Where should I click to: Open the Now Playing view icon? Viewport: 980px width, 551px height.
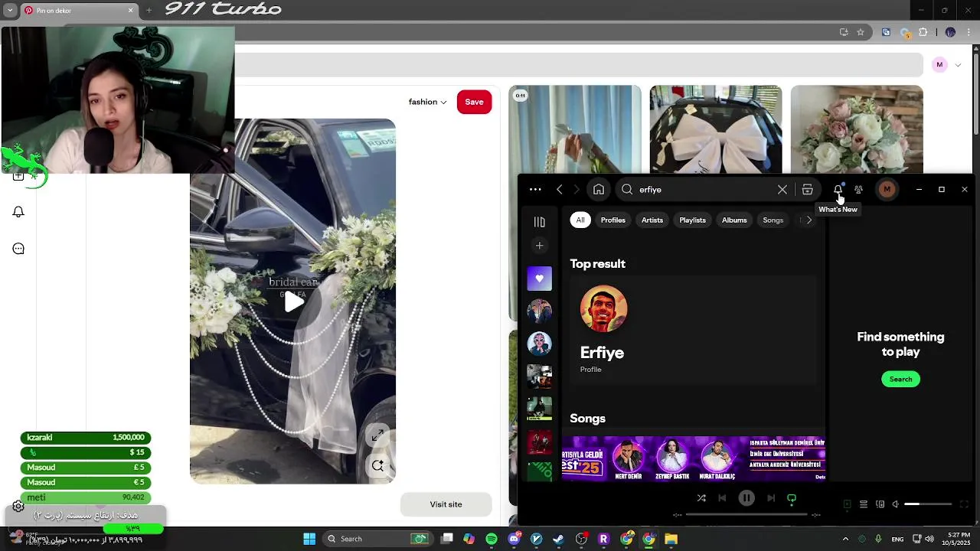[847, 504]
